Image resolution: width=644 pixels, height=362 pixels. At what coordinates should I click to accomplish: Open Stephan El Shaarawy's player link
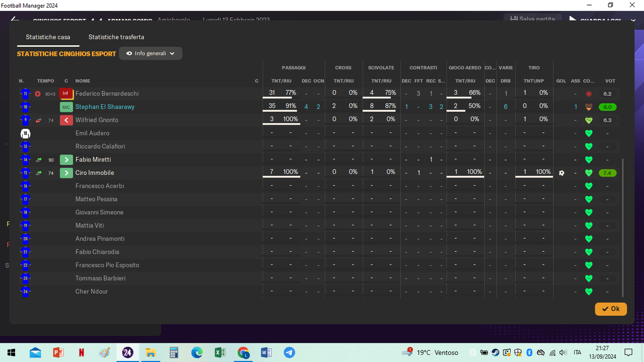click(x=105, y=107)
